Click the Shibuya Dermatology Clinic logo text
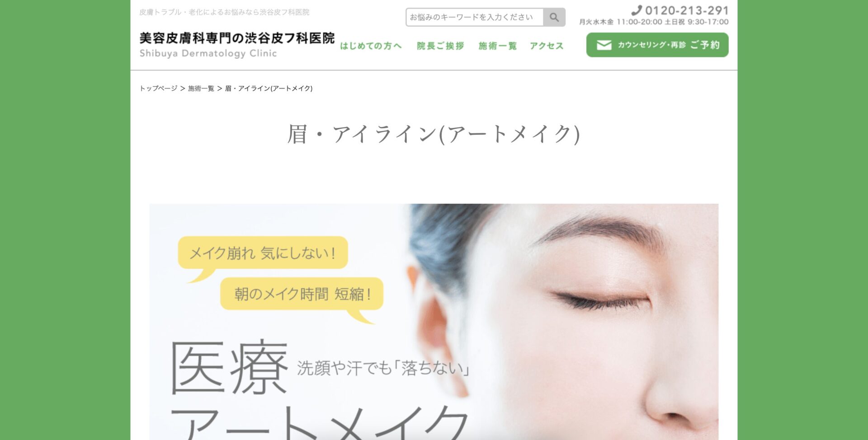 click(208, 53)
